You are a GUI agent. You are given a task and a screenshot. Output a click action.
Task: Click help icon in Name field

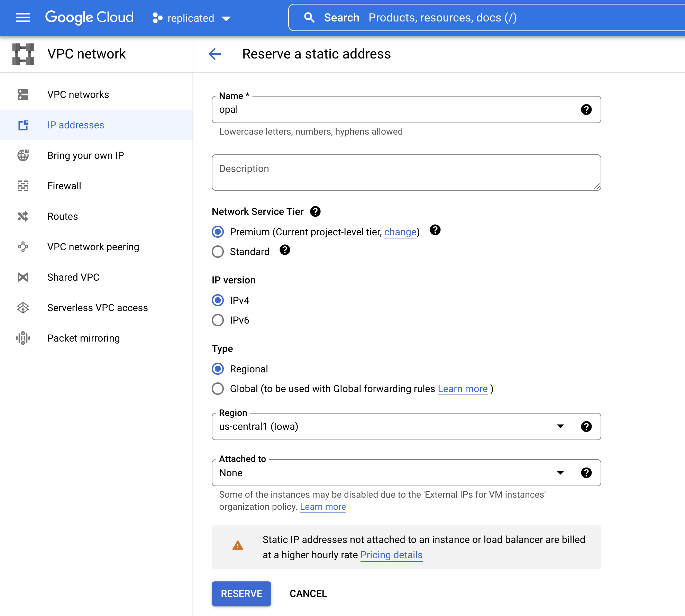pyautogui.click(x=586, y=110)
